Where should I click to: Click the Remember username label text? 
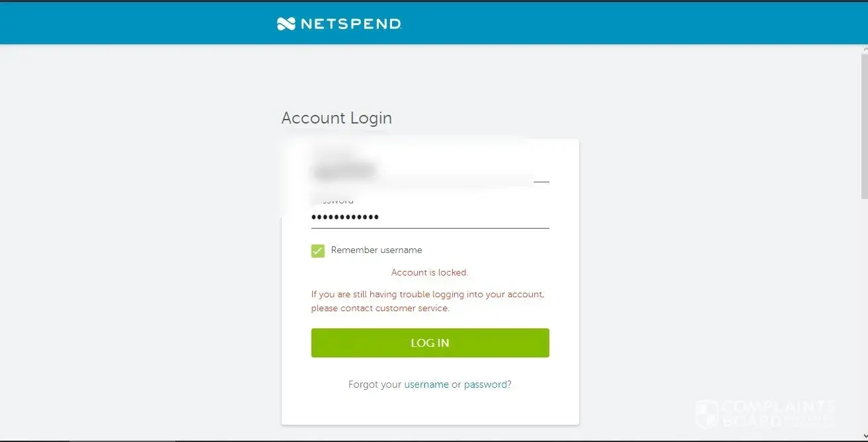pyautogui.click(x=376, y=250)
